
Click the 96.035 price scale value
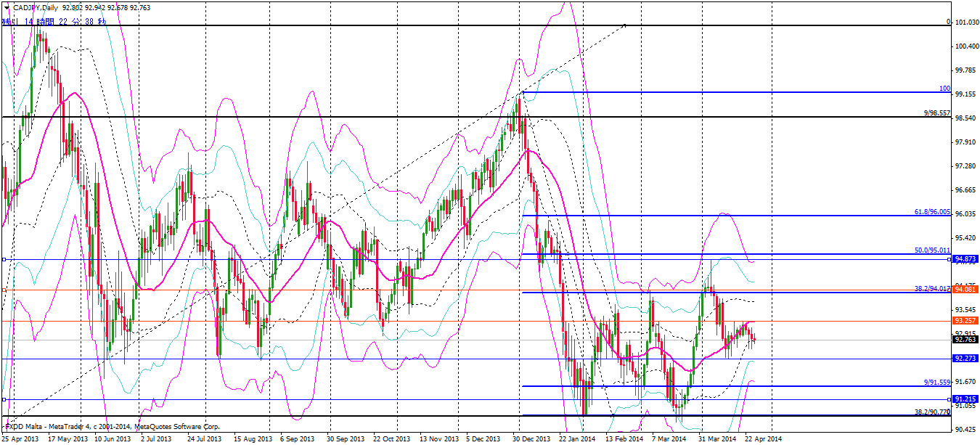click(966, 214)
